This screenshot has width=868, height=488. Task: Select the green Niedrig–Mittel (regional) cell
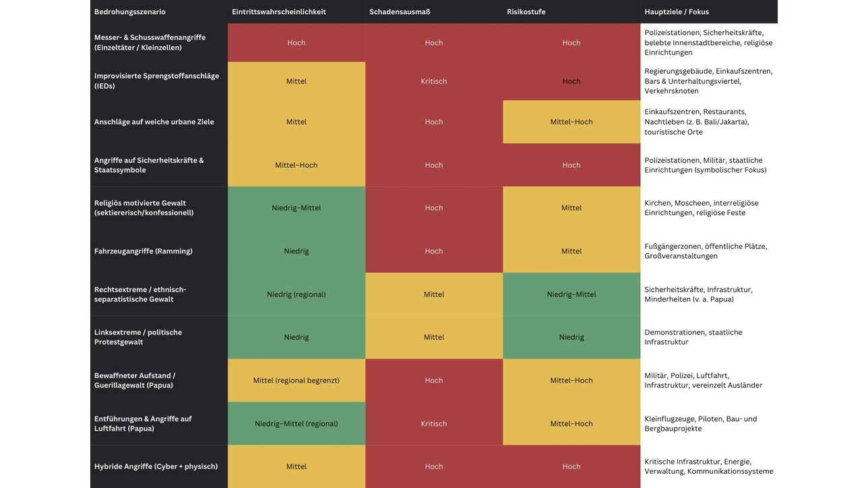tap(297, 423)
